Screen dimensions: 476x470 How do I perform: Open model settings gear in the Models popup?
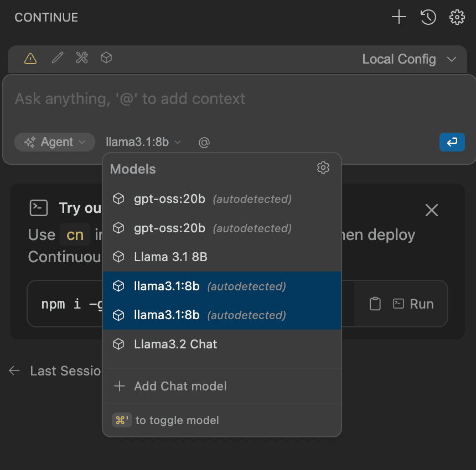(323, 168)
